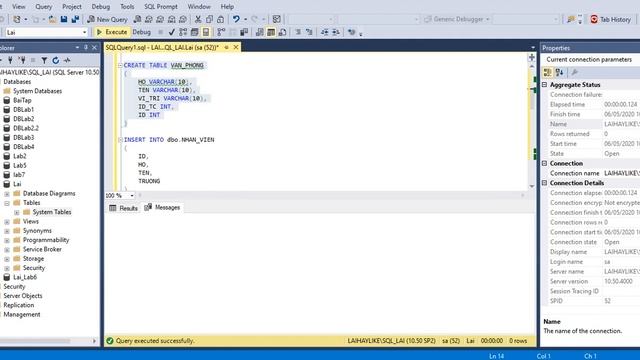Cut the selected query text
The width and height of the screenshot is (640, 360).
(198, 19)
